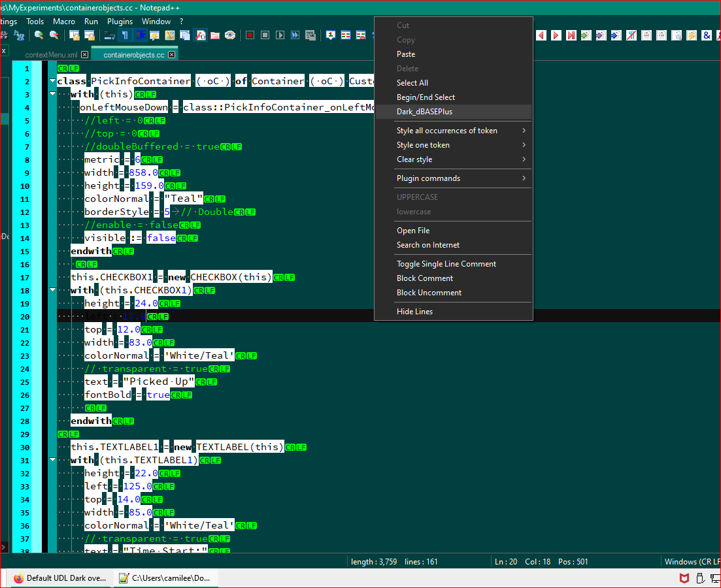Click the document magnifier toolbar icon
Viewport: 721px width, 588px height.
(x=677, y=35)
